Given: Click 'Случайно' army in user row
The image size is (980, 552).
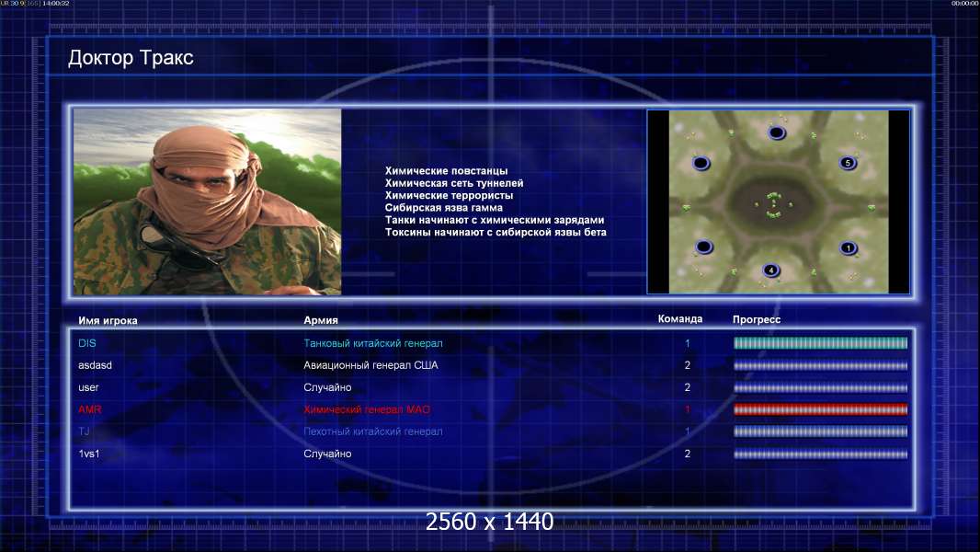Looking at the screenshot, I should coord(327,387).
